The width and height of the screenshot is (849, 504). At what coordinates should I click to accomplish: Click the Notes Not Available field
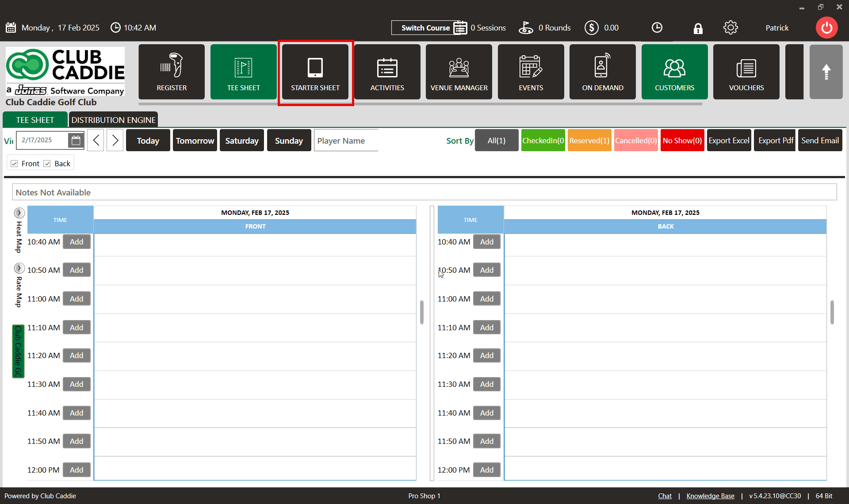pos(424,192)
